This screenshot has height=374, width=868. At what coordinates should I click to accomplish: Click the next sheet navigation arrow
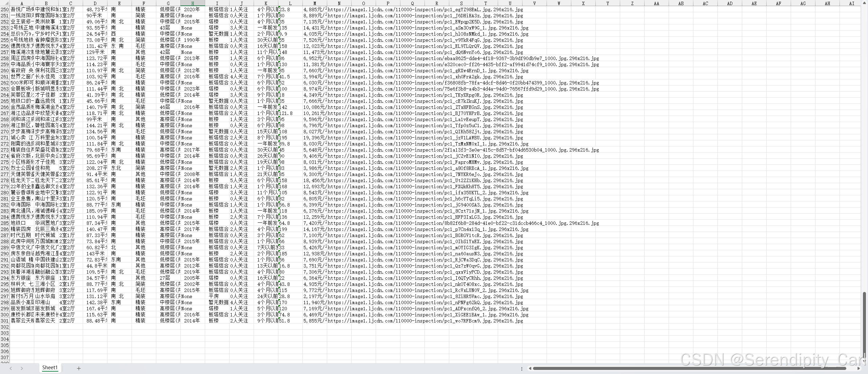click(x=22, y=368)
